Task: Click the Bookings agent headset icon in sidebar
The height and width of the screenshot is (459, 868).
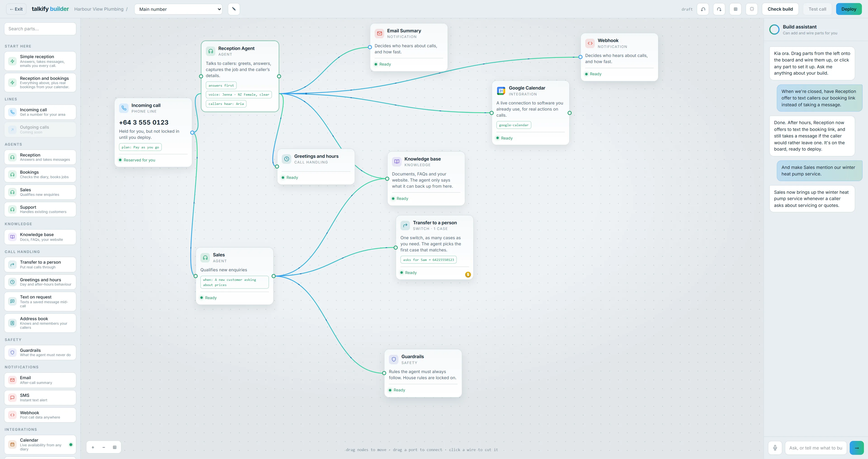Action: [12, 175]
